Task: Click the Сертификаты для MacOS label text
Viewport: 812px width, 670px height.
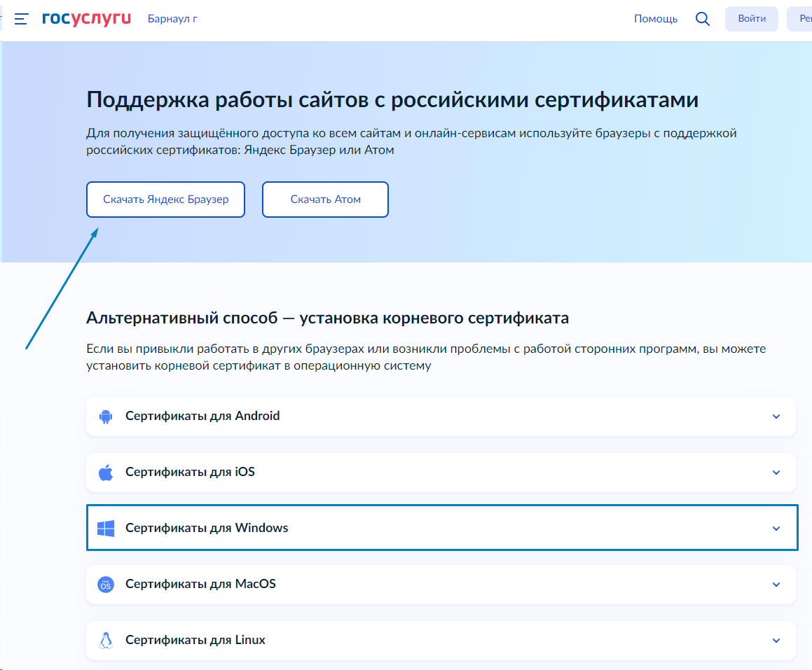Action: click(200, 584)
